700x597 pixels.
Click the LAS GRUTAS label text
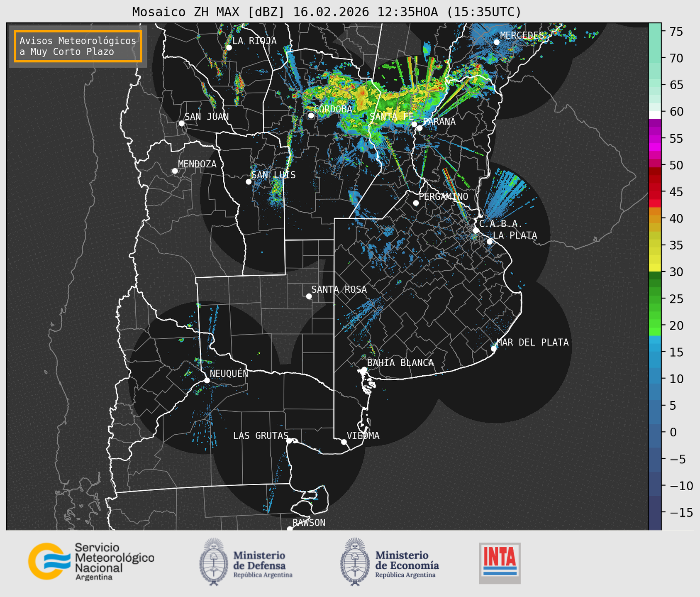click(261, 436)
